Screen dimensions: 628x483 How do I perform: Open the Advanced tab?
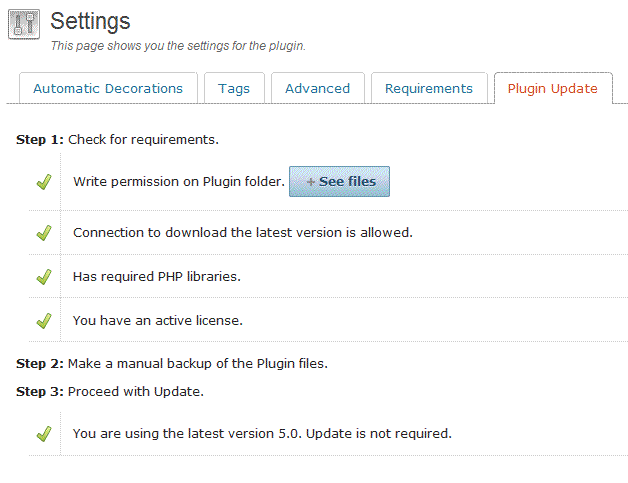(x=318, y=88)
